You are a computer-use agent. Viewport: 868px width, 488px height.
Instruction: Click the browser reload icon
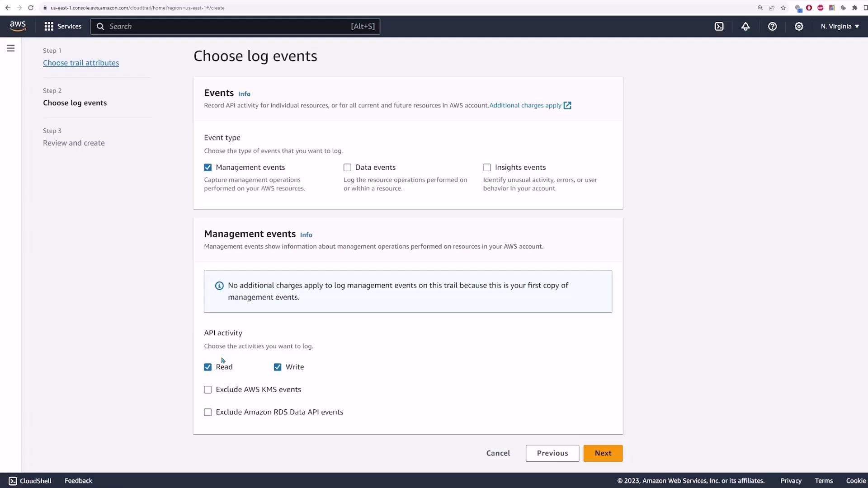tap(31, 8)
